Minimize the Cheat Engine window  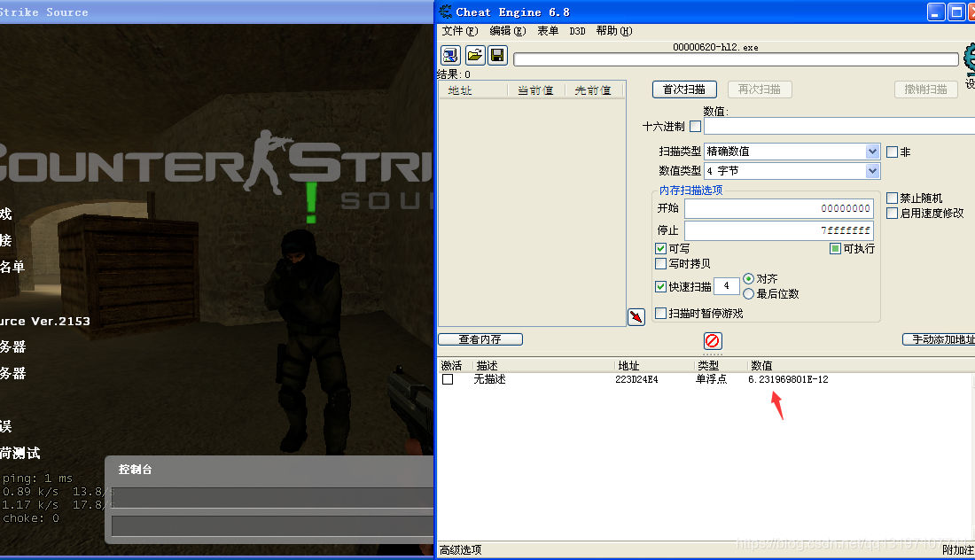point(937,12)
